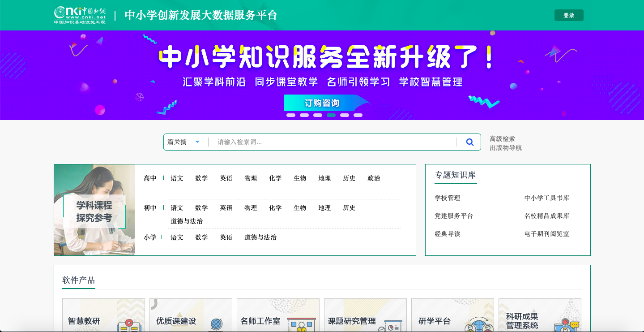Select the third banner carousel dot
The width and height of the screenshot is (644, 332).
[318, 115]
